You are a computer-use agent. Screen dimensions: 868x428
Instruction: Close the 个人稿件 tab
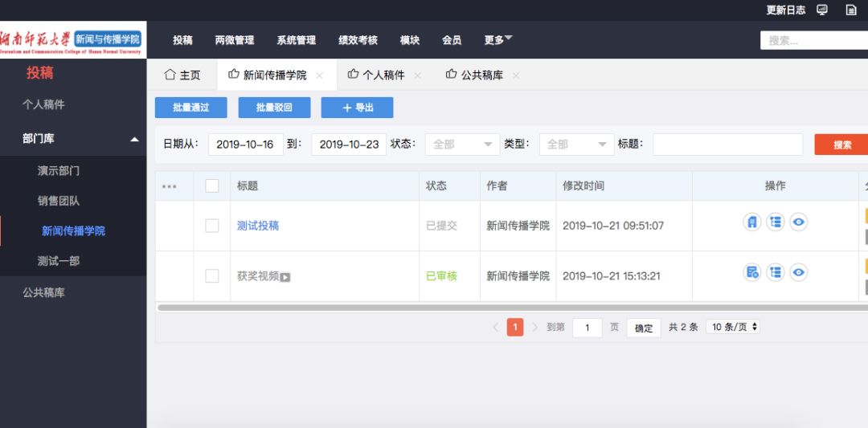pos(417,75)
